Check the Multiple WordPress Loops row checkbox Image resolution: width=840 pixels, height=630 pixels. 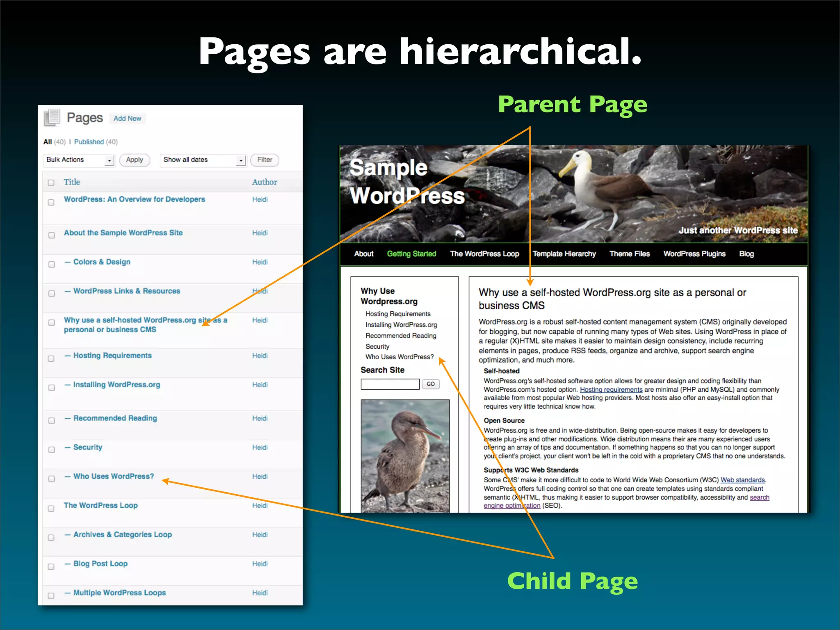point(51,596)
